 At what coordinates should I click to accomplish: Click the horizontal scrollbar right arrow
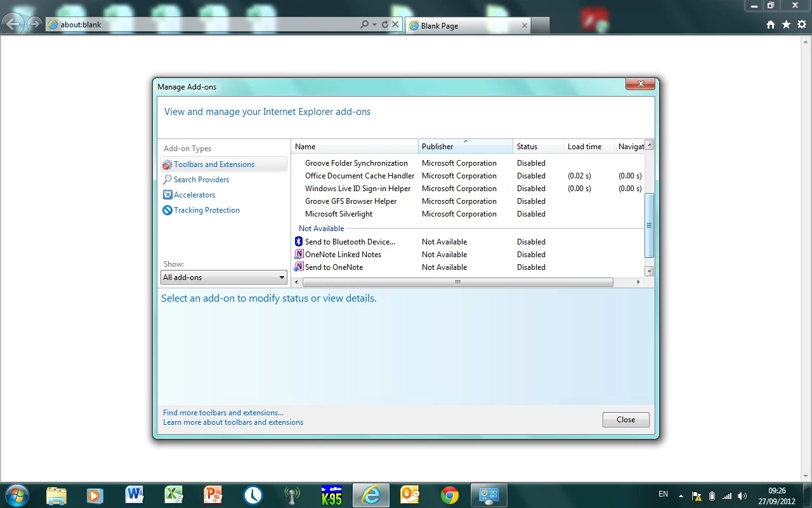639,282
